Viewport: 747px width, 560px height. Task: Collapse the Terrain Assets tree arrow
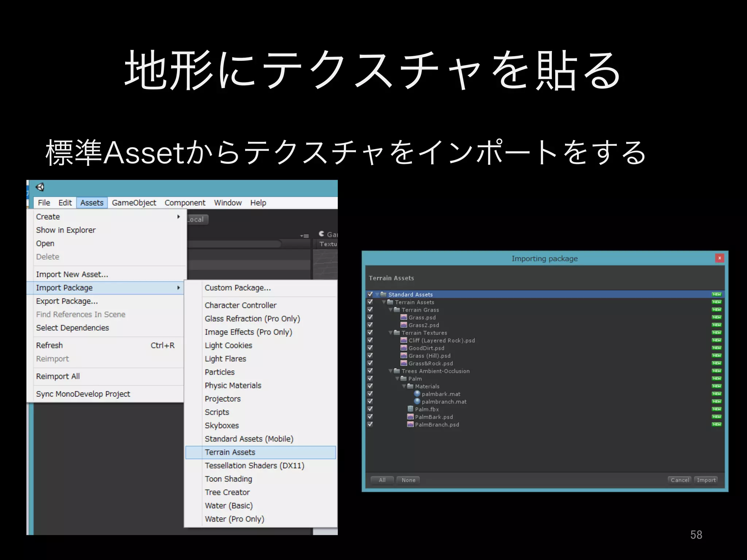tap(384, 302)
